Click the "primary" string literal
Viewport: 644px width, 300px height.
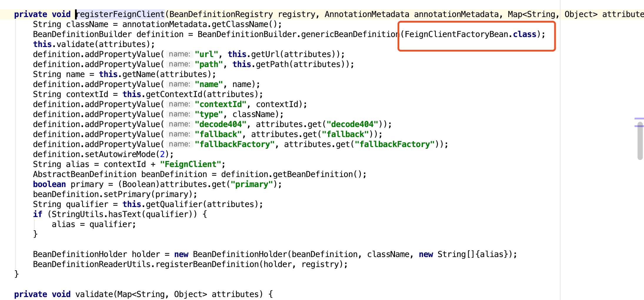[x=252, y=184]
